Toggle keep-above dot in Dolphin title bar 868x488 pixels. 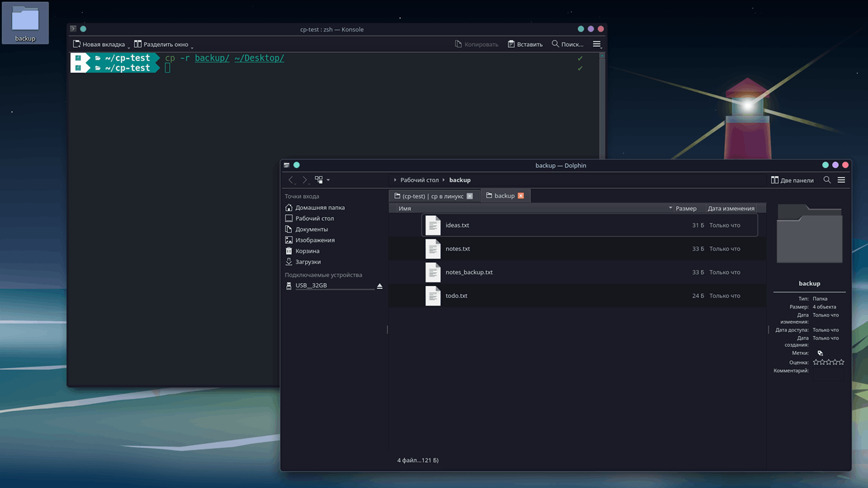point(296,165)
